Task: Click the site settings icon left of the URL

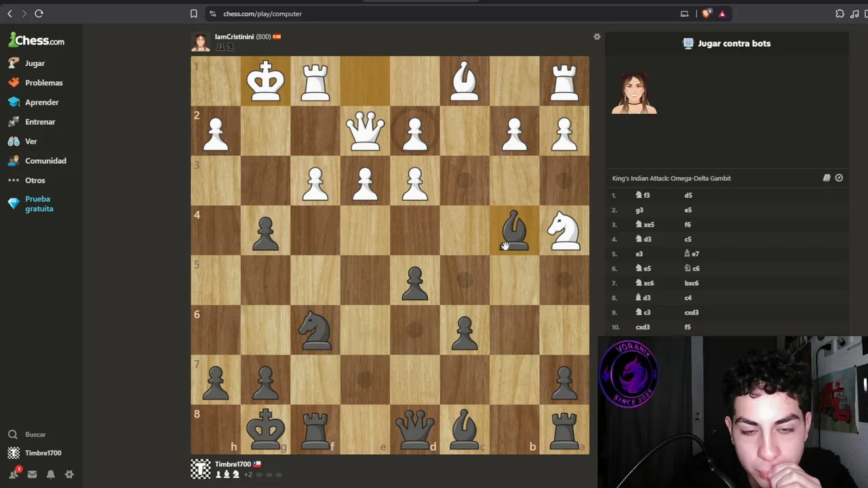Action: point(212,14)
